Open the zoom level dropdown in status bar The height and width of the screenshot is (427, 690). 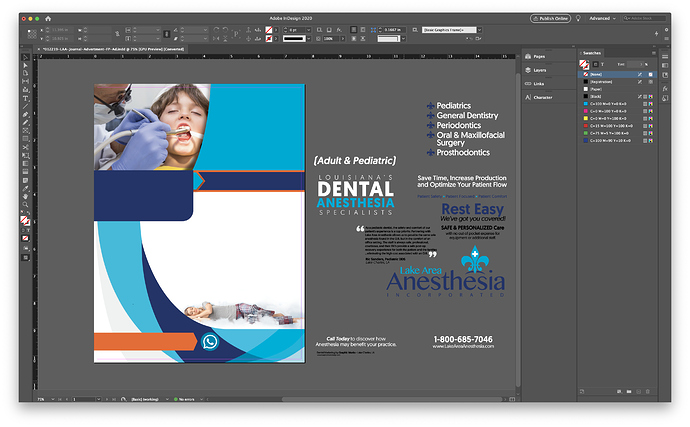pos(53,399)
